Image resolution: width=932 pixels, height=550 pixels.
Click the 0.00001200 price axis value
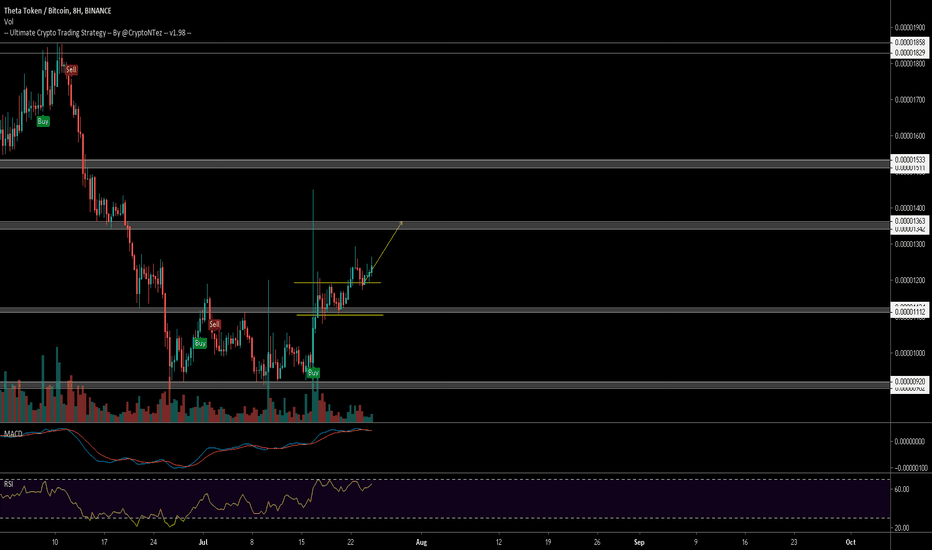pyautogui.click(x=910, y=281)
